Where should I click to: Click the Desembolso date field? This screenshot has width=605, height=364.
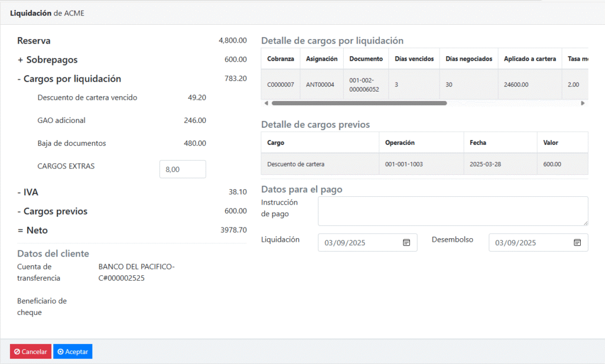531,242
